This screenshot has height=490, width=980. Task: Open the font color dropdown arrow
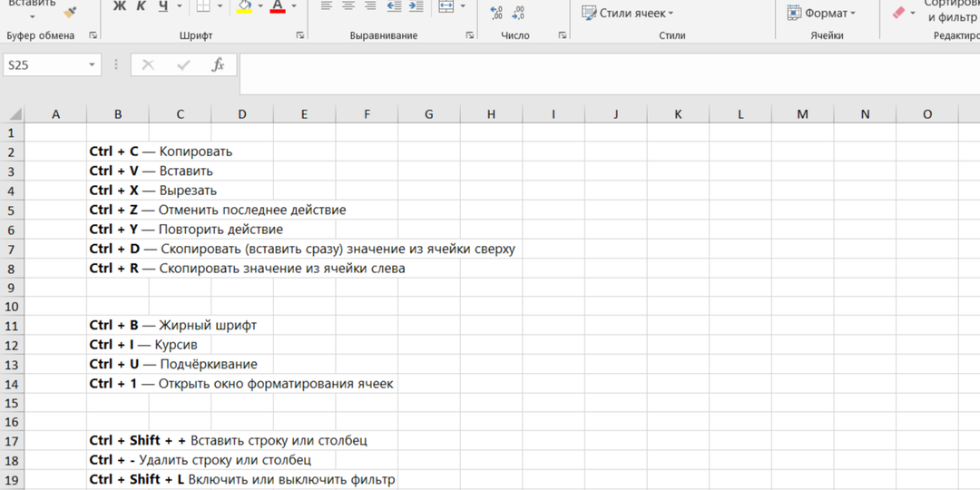[294, 6]
